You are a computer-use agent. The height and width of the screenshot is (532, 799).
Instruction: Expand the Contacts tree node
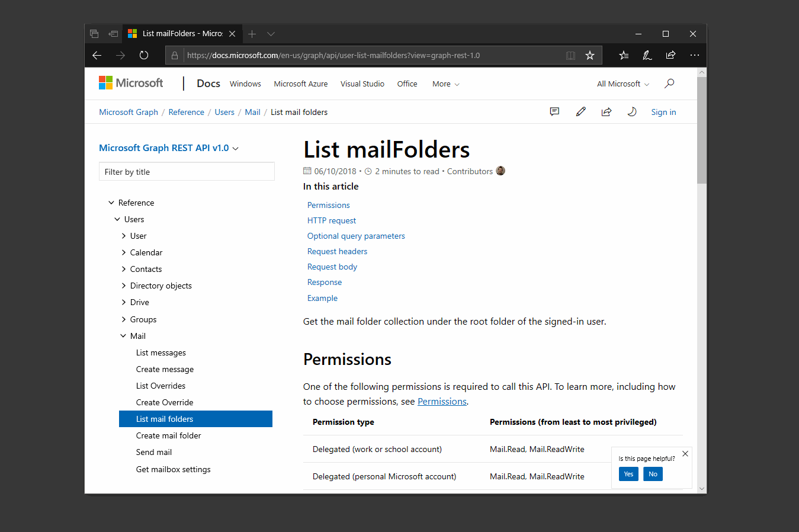coord(123,269)
